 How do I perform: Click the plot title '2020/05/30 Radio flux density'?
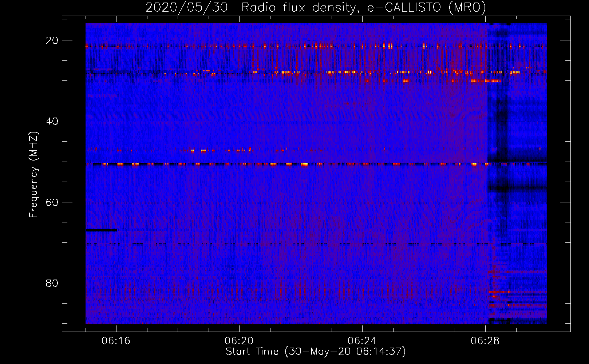click(x=250, y=7)
